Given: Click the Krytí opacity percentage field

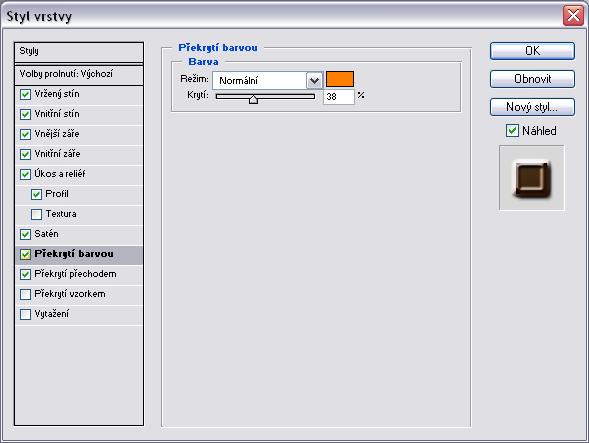Looking at the screenshot, I should (x=338, y=97).
